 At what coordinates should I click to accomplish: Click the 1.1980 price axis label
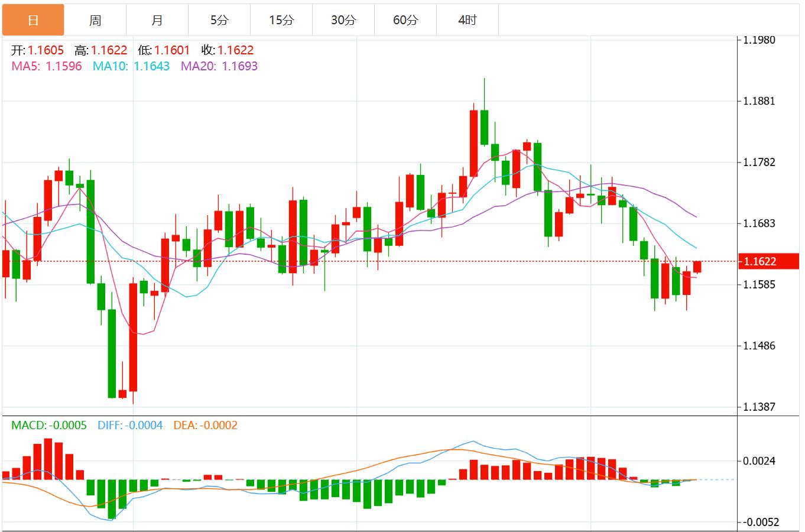[759, 40]
